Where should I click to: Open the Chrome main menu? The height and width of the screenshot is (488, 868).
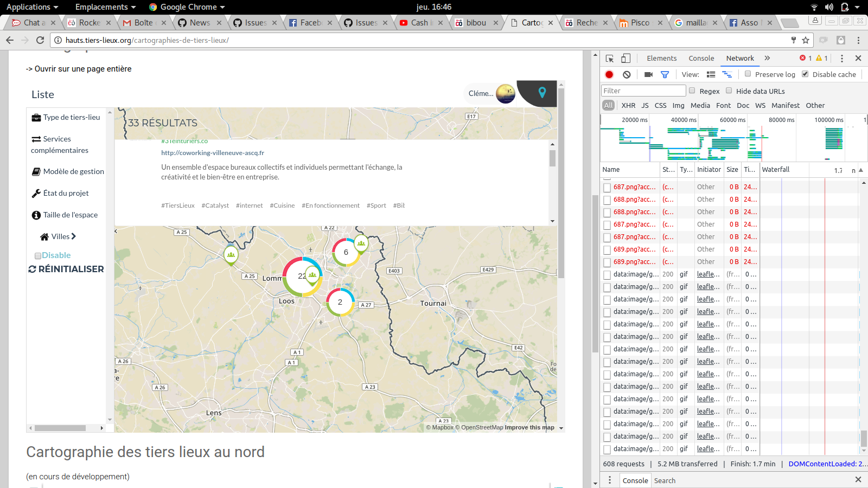(x=858, y=40)
